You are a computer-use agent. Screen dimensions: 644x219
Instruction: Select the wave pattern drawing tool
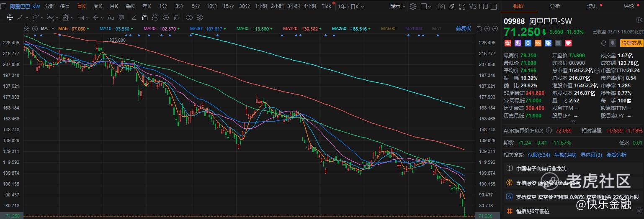click(51, 18)
